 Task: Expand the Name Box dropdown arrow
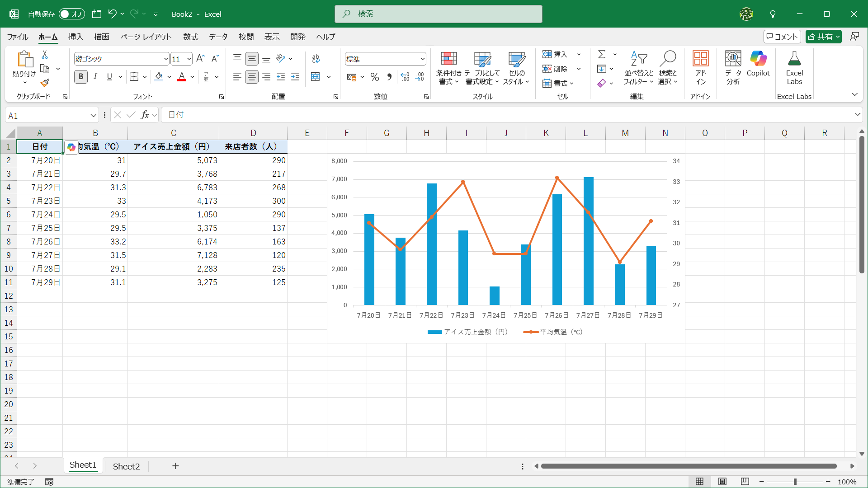click(93, 116)
